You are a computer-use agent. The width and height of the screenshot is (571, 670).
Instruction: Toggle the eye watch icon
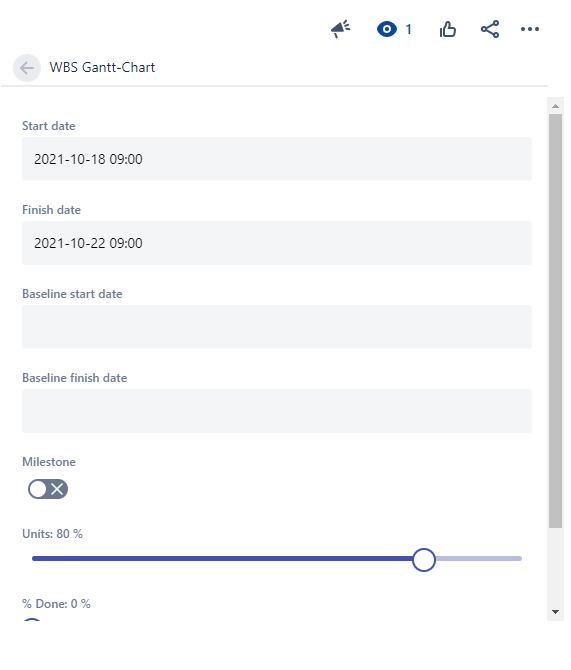[x=387, y=29]
